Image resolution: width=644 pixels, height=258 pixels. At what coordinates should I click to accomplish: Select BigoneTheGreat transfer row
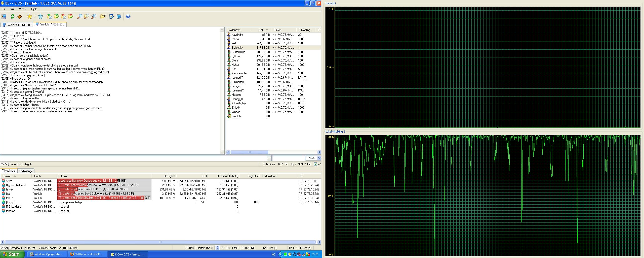click(x=160, y=185)
